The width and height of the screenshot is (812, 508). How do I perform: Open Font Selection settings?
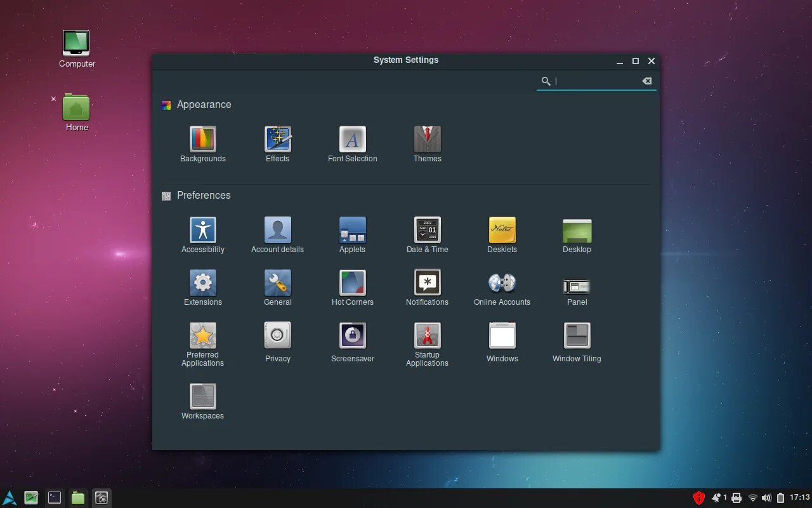(x=353, y=144)
